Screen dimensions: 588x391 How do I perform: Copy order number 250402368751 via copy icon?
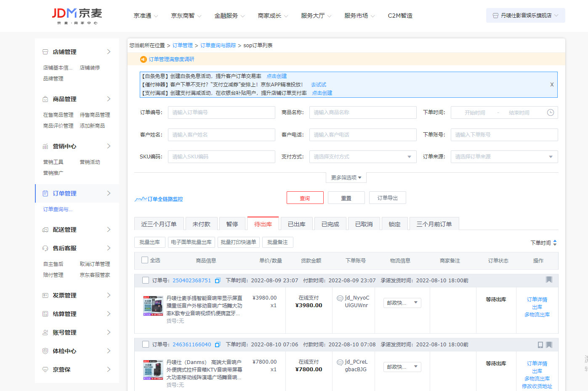click(218, 281)
